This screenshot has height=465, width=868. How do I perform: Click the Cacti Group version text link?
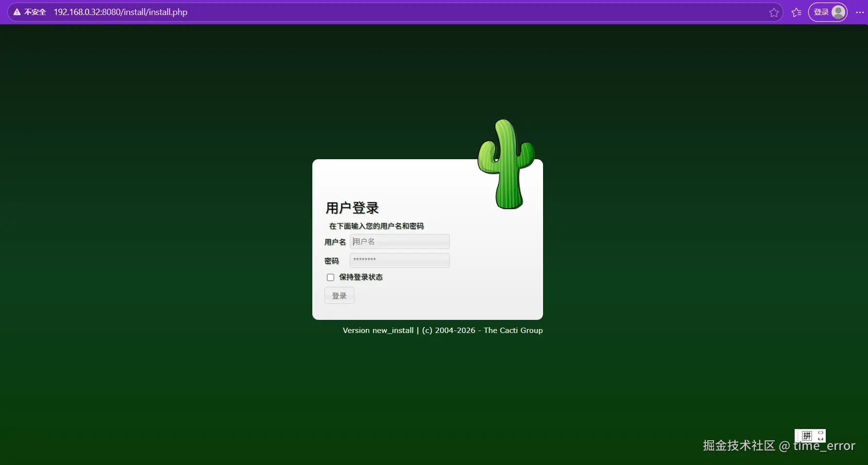click(x=442, y=330)
